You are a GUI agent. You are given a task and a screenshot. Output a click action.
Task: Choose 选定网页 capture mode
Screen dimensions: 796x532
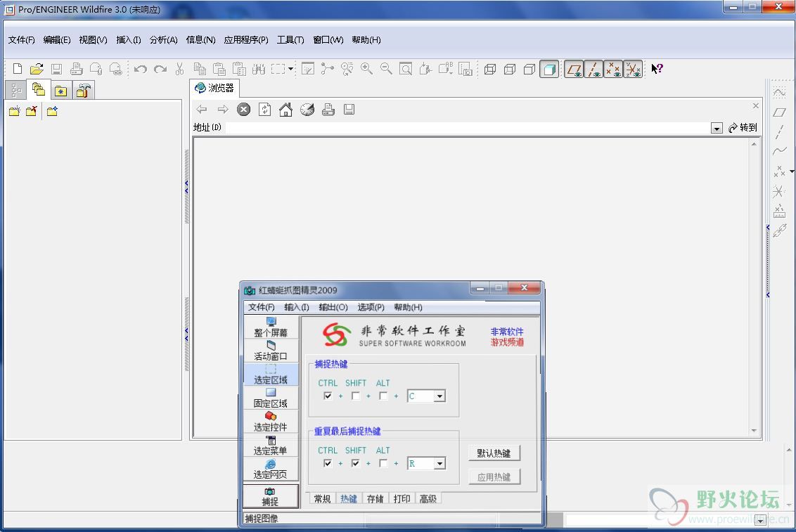click(x=271, y=469)
